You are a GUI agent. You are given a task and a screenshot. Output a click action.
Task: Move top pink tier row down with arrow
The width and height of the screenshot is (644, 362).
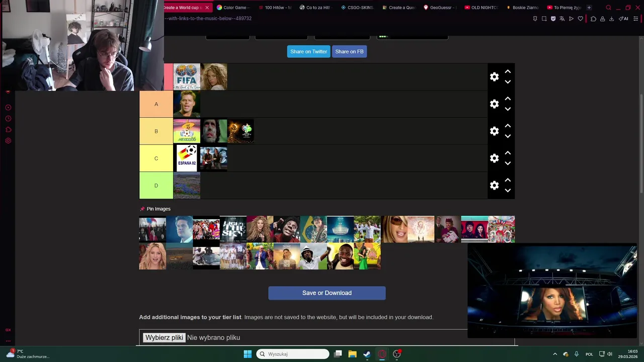(508, 82)
